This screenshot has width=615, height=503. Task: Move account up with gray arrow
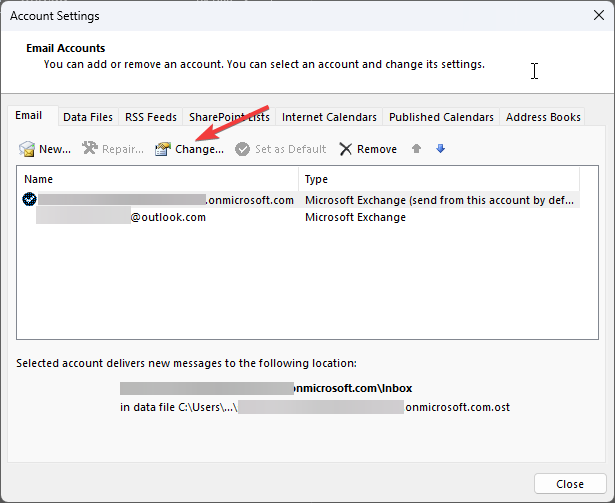[416, 149]
